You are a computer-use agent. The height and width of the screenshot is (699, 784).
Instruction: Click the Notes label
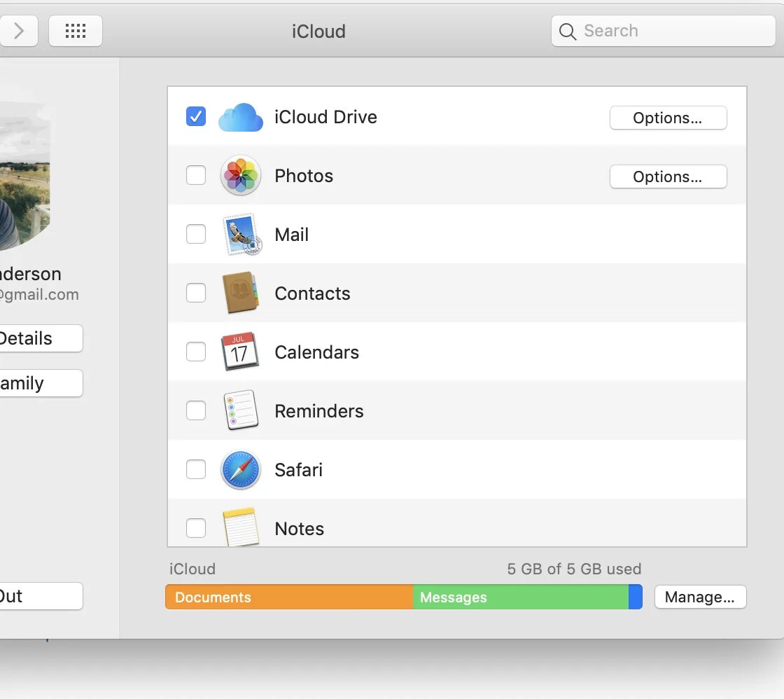(299, 529)
